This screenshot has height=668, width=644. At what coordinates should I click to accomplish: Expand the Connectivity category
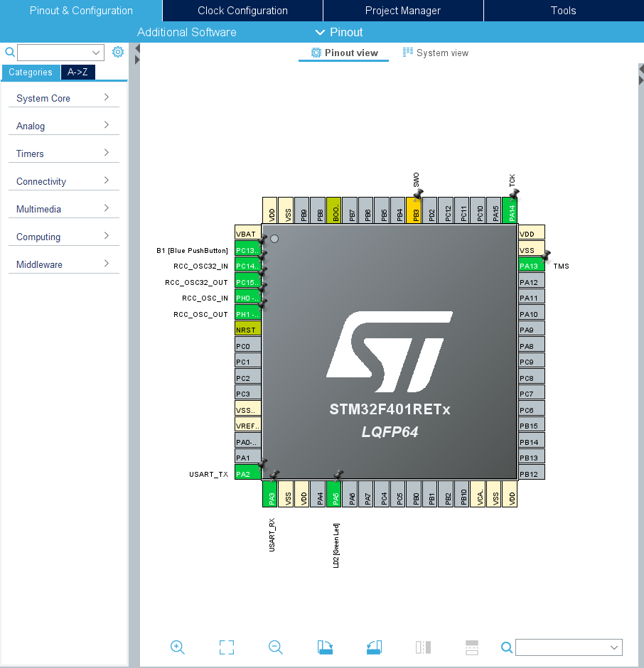[63, 181]
